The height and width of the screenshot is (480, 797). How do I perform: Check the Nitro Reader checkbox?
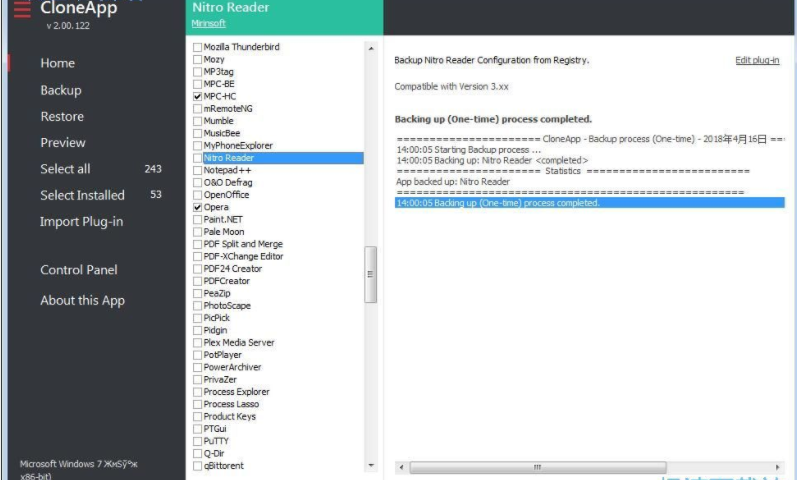point(198,158)
